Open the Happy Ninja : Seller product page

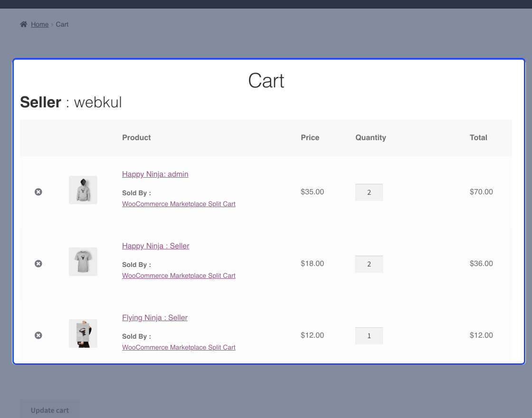[155, 246]
